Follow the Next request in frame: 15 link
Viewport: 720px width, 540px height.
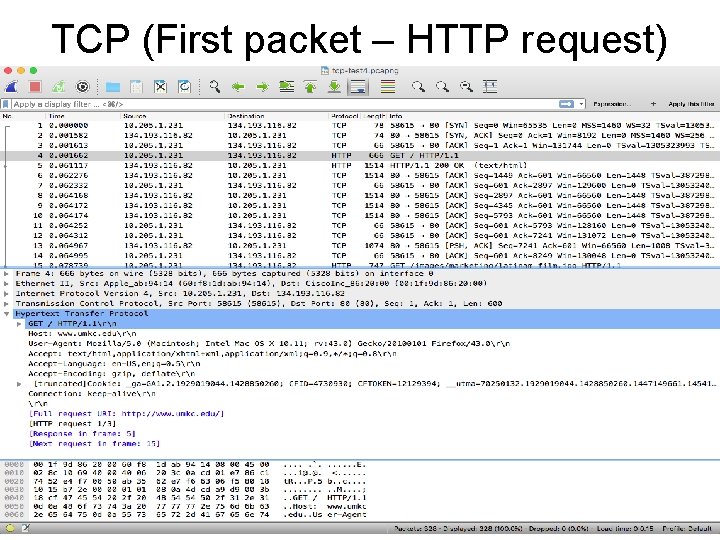click(x=94, y=444)
